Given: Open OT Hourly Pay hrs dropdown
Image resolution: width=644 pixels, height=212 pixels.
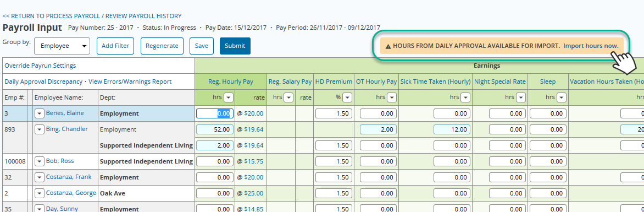Looking at the screenshot, I should tap(391, 97).
